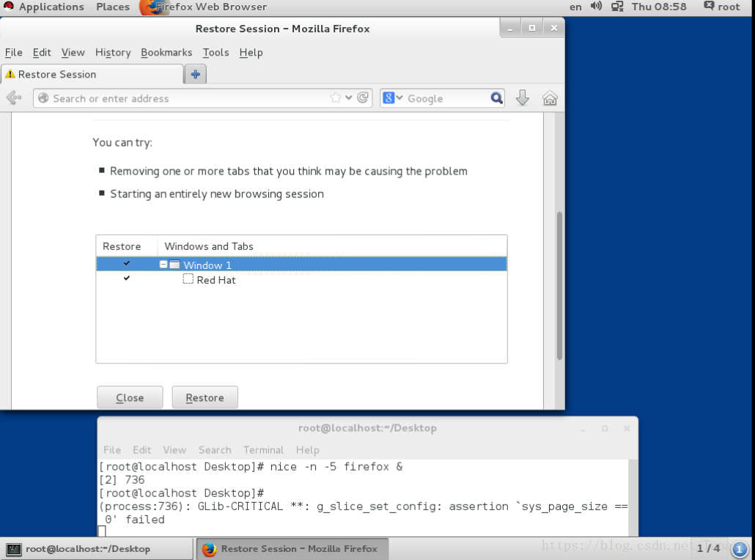Open the en input language menu

pos(575,7)
